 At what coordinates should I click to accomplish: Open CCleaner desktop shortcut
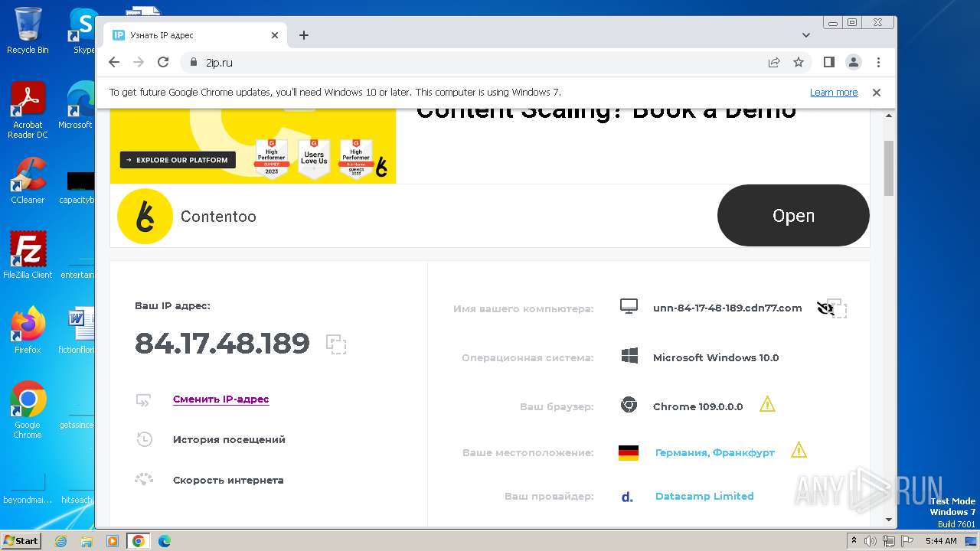pos(28,181)
